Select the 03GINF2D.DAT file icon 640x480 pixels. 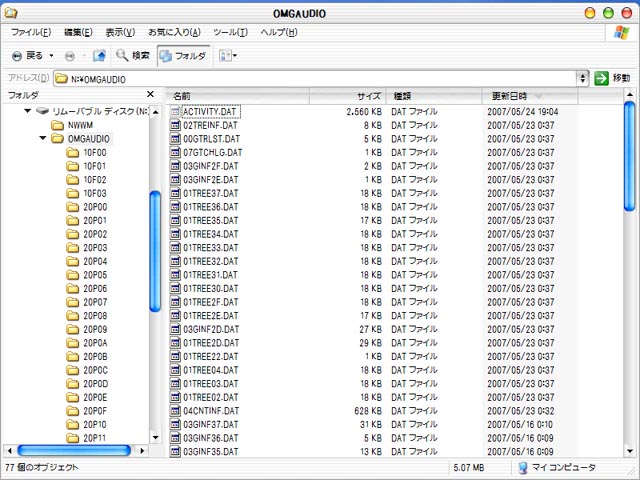(175, 329)
